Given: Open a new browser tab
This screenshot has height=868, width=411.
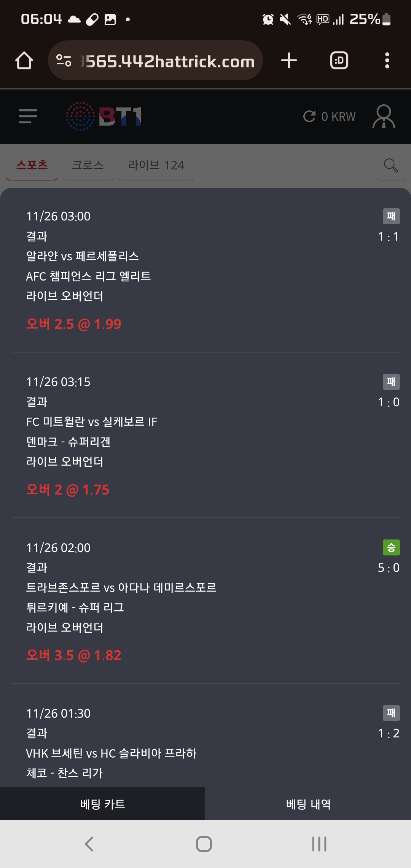Looking at the screenshot, I should (x=289, y=61).
